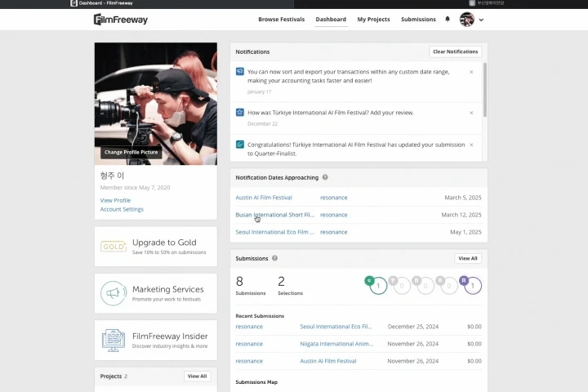Click Change Profile Picture button
This screenshot has height=392, width=588.
click(x=131, y=152)
